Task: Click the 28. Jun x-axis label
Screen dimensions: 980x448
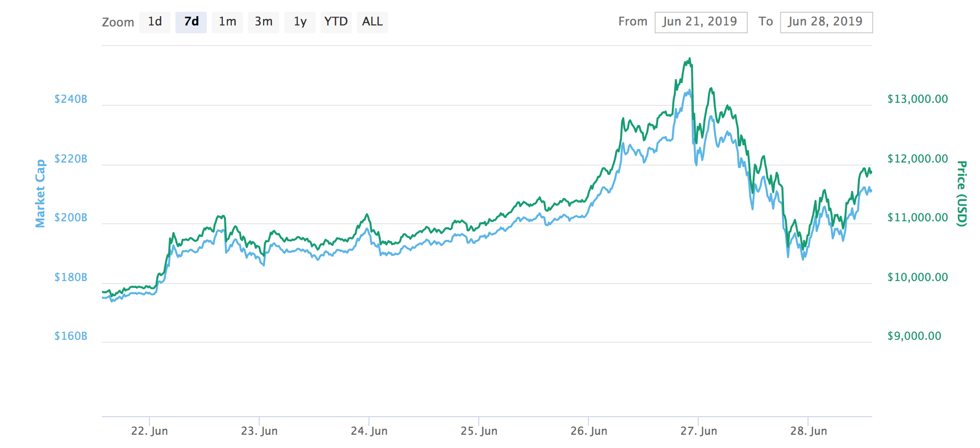Action: [808, 431]
